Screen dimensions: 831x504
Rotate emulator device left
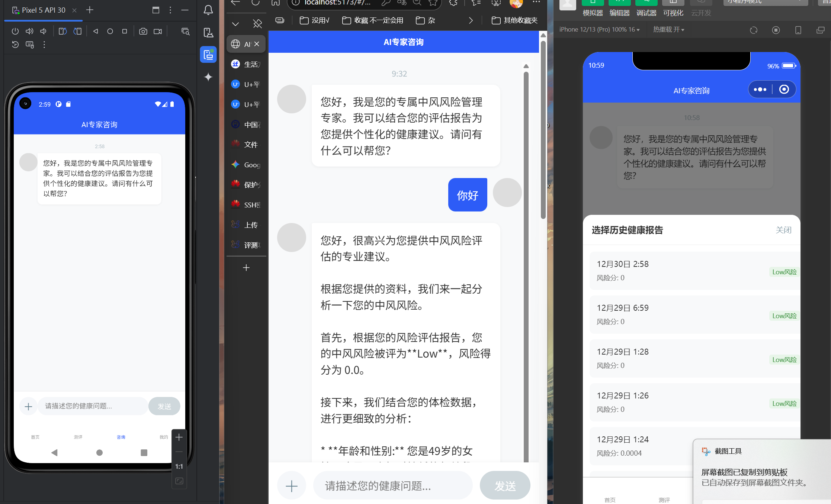(62, 31)
